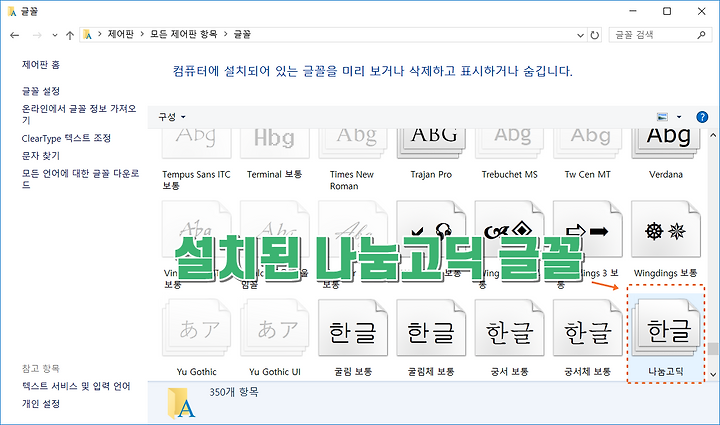Open ClearType 텍스트 조정 link
Screen dimensions: 720x425
tap(66, 138)
